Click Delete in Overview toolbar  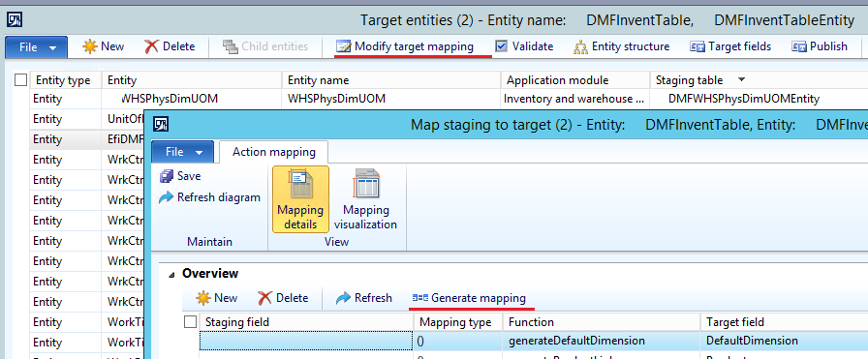[283, 298]
